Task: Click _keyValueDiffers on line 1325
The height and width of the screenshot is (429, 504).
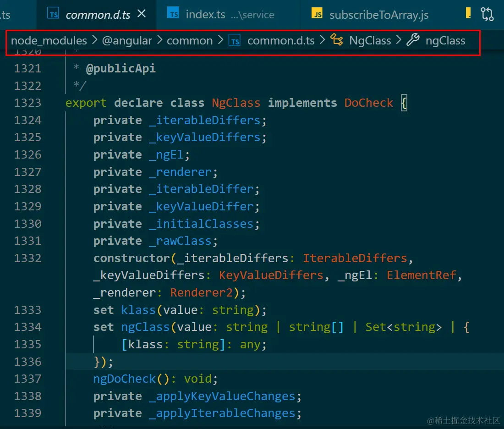Action: 205,137
